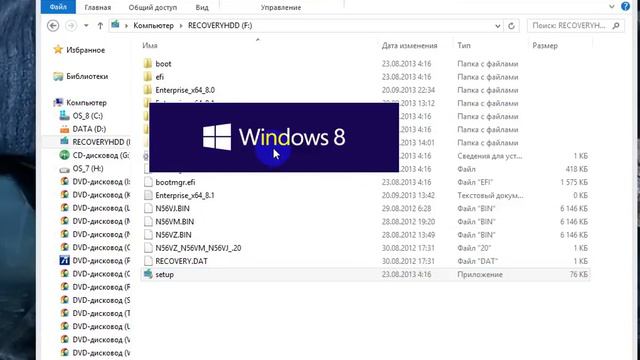Click the OS_8 (C:) drive icon
640x360 pixels.
64,116
